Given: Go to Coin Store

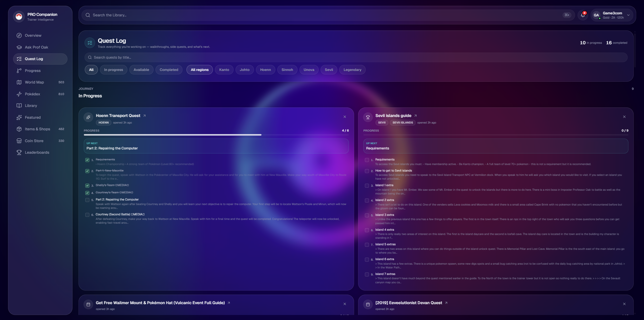Looking at the screenshot, I should click(34, 141).
